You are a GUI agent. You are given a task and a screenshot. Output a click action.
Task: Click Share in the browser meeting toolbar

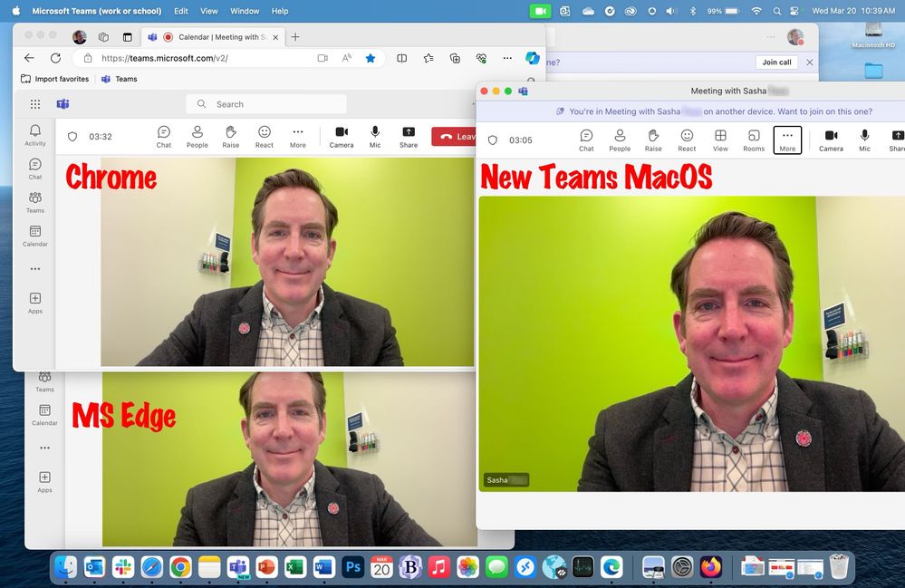tap(409, 138)
